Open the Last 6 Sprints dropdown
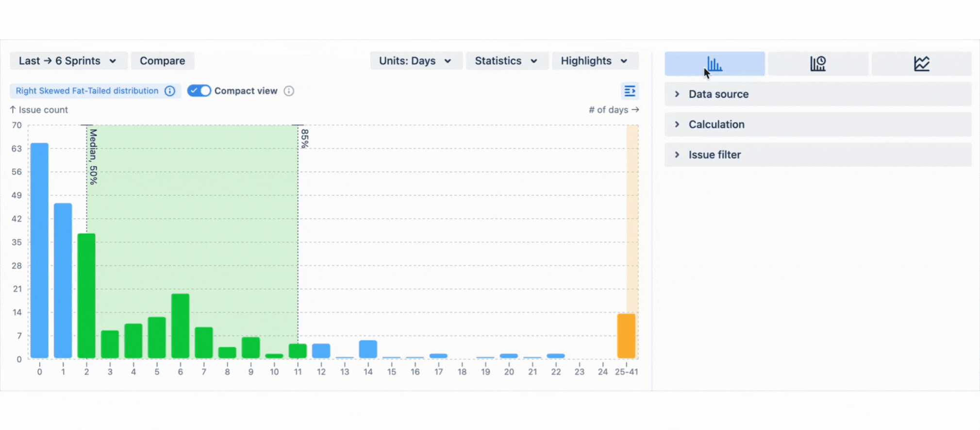 [x=68, y=61]
